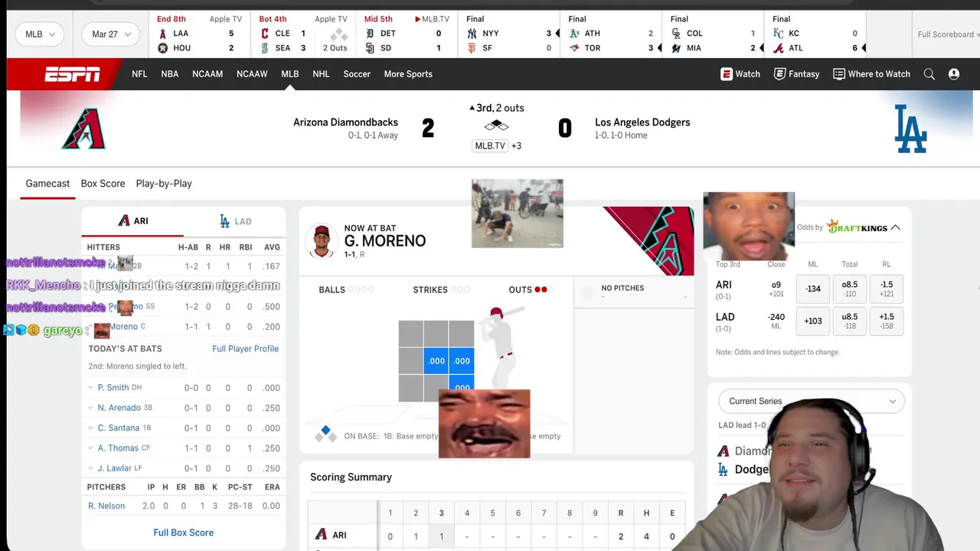Click the Houston Astros scoreboard logo
This screenshot has width=980, height=551.
(x=162, y=48)
